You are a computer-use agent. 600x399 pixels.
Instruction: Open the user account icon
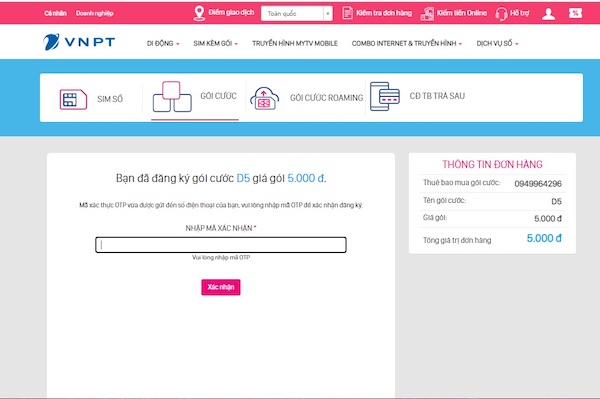(x=548, y=13)
